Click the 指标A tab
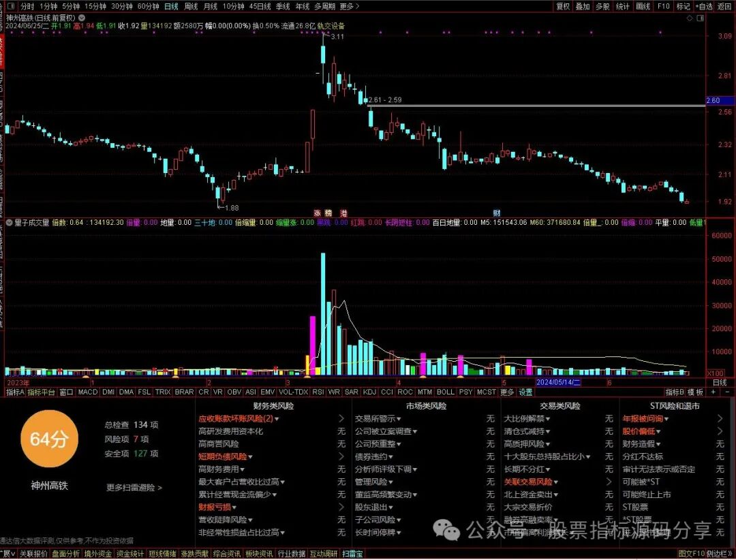736x560 pixels. (x=15, y=392)
